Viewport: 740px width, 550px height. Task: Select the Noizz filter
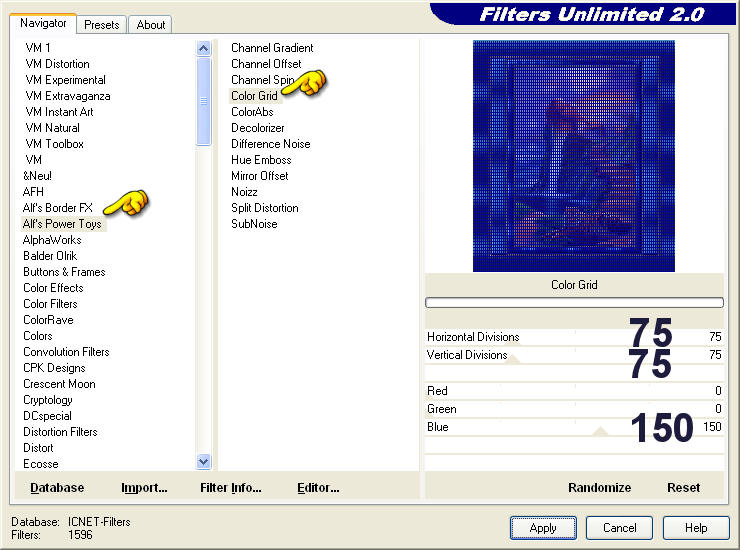point(244,192)
